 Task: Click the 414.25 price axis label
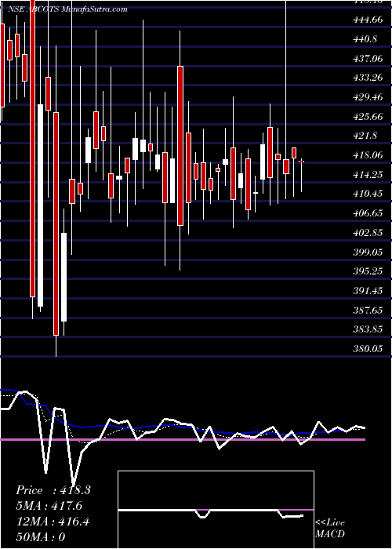[368, 174]
